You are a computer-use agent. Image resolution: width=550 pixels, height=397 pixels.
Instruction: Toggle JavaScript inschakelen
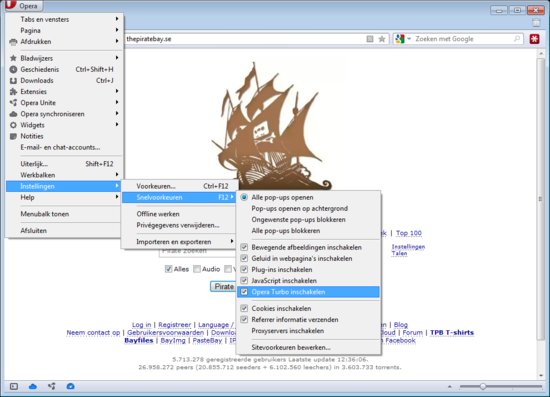point(309,281)
